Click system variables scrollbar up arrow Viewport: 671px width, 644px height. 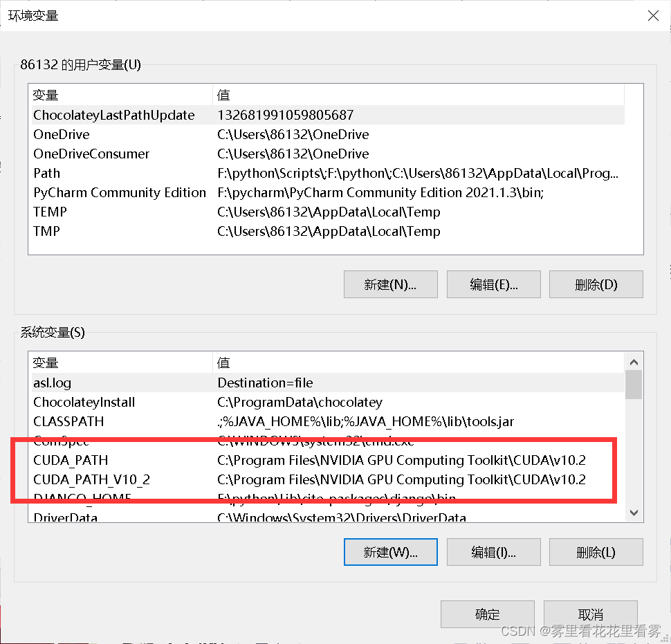pos(634,362)
